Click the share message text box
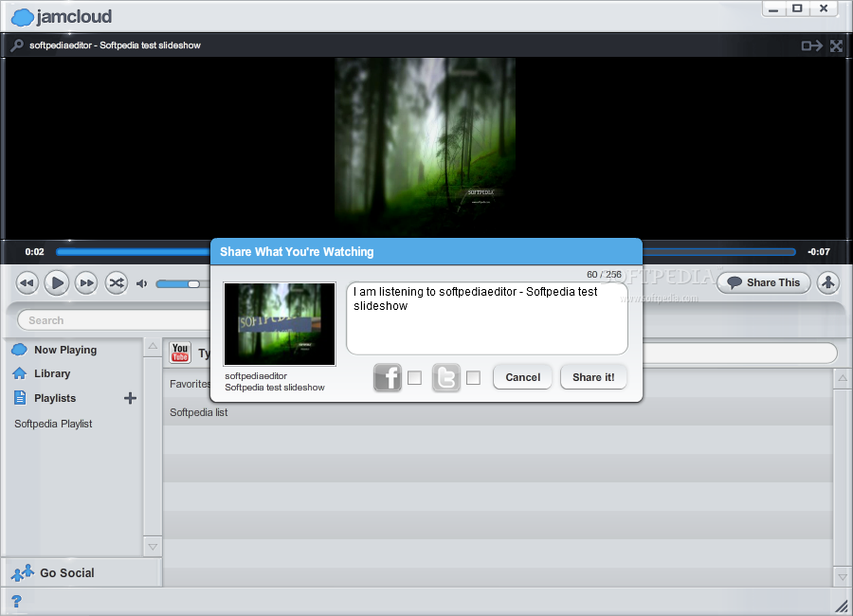This screenshot has height=616, width=853. [487, 318]
